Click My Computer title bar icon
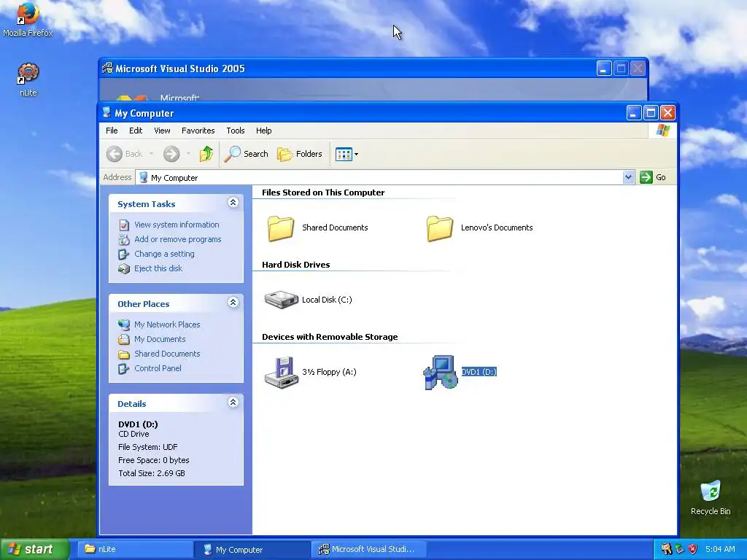Screen dimensions: 747x560 tap(107, 113)
